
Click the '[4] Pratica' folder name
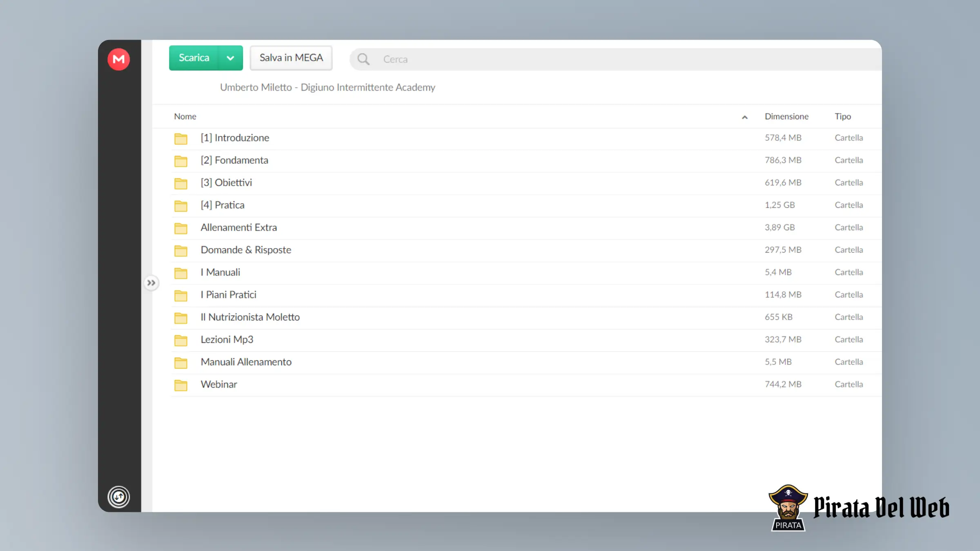click(x=223, y=205)
